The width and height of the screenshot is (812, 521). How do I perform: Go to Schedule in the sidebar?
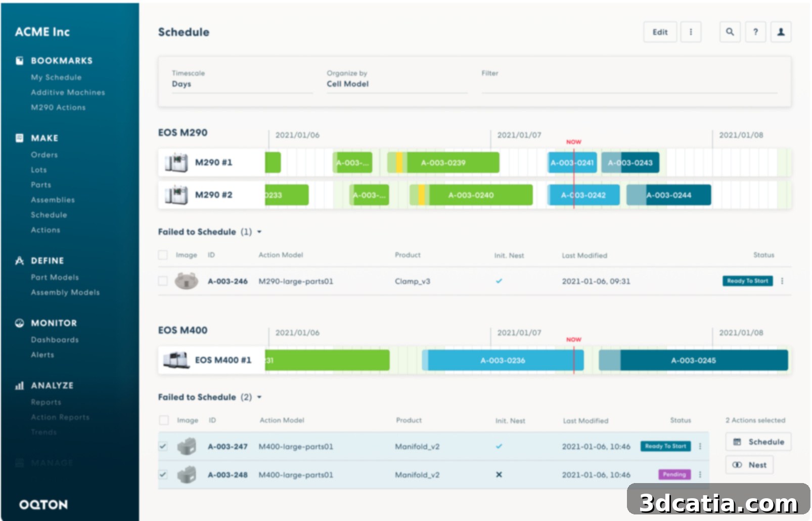pos(49,215)
